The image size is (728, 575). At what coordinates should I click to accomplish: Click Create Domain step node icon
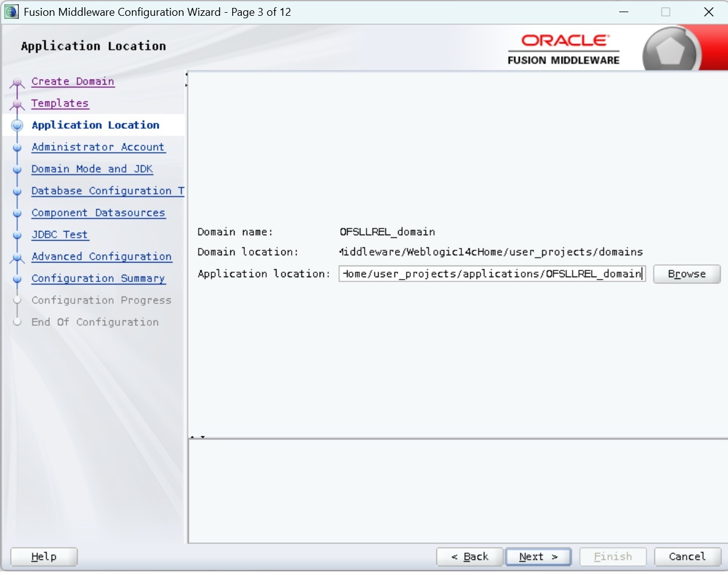click(17, 83)
